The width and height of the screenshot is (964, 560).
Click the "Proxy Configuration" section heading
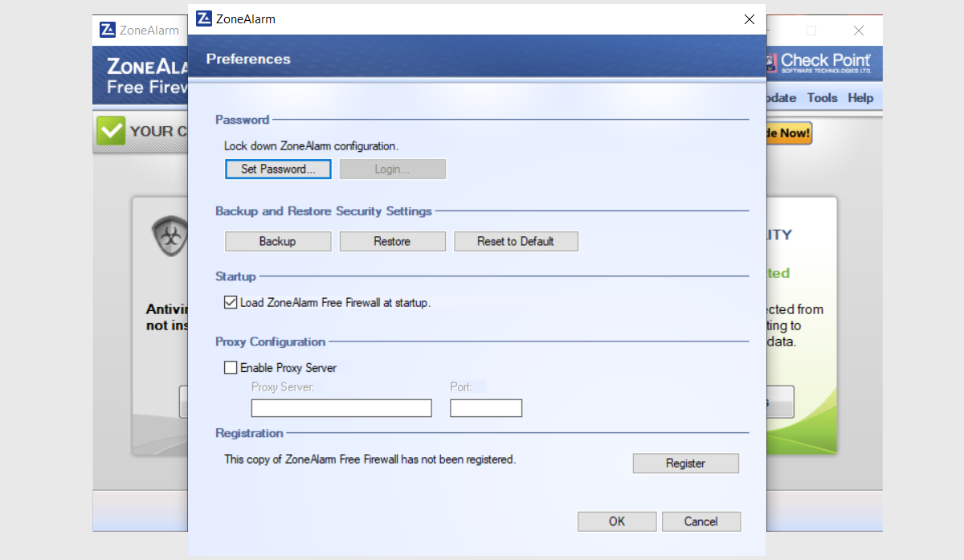click(x=271, y=341)
